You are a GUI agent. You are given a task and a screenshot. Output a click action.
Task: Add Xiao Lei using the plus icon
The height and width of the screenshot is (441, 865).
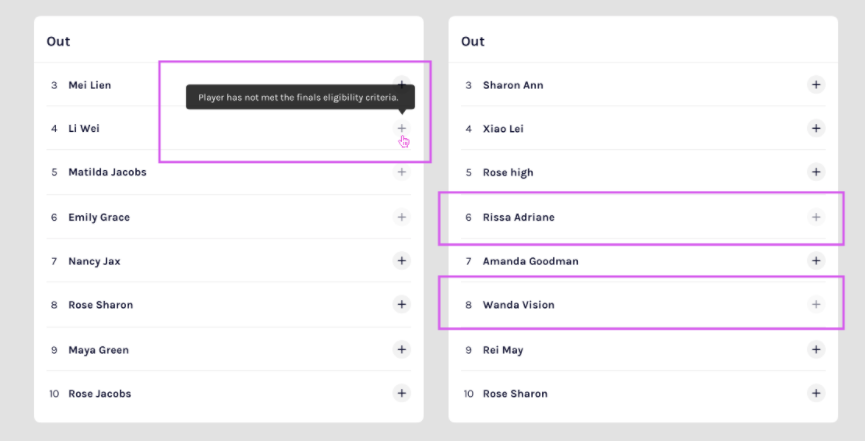tap(816, 128)
